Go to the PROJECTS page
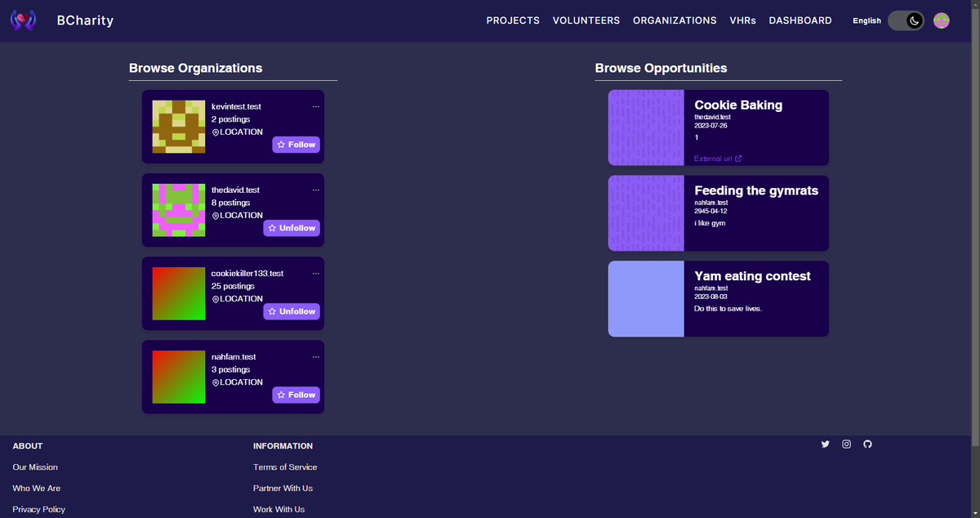 coord(513,20)
